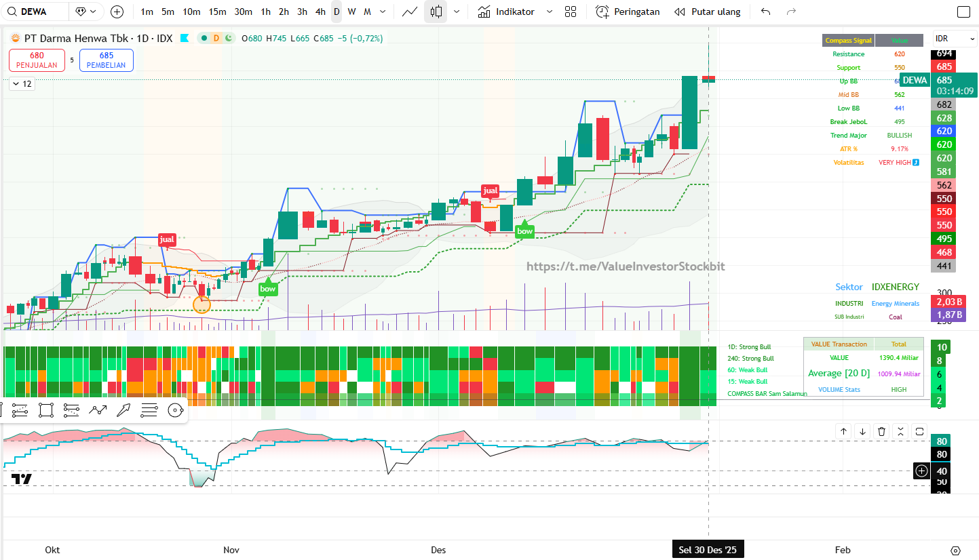Select the W weekly timeframe
The height and width of the screenshot is (560, 979).
click(351, 12)
